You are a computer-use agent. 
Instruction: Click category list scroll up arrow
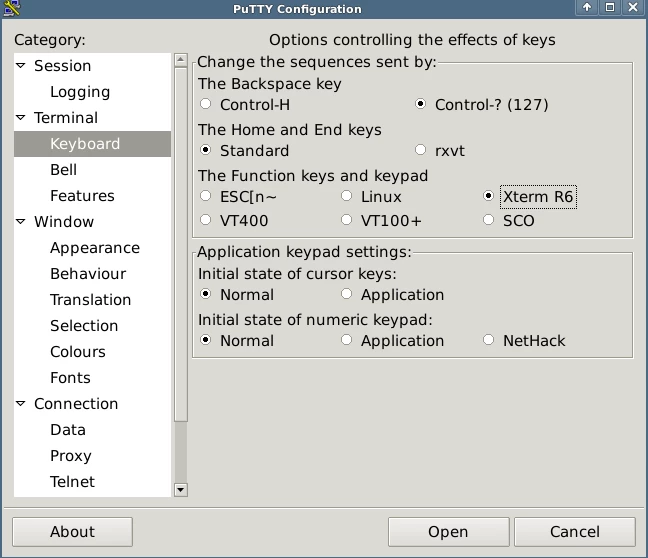point(181,60)
